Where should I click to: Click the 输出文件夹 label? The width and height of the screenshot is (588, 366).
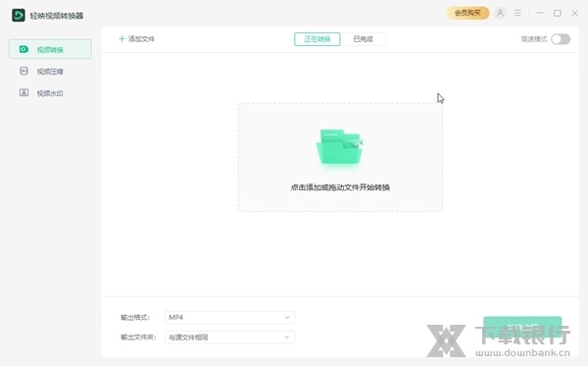tap(138, 338)
